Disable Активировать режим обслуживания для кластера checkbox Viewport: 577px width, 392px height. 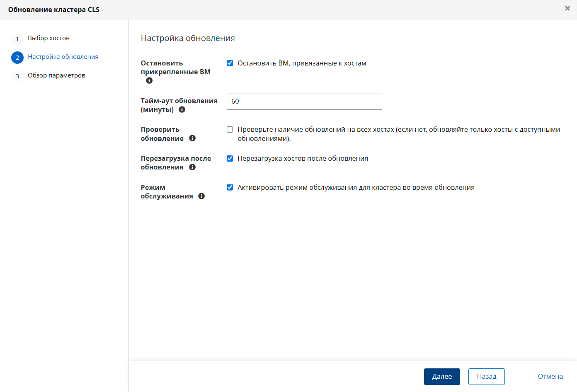[230, 187]
